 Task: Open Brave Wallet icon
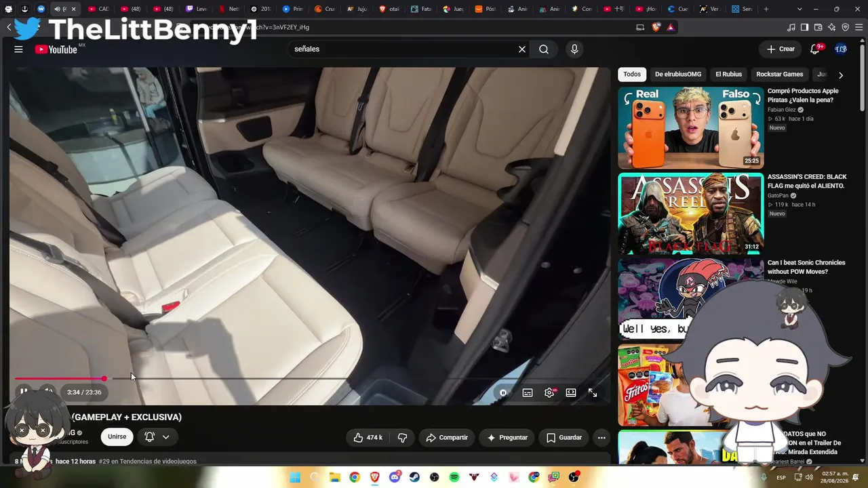click(x=818, y=27)
